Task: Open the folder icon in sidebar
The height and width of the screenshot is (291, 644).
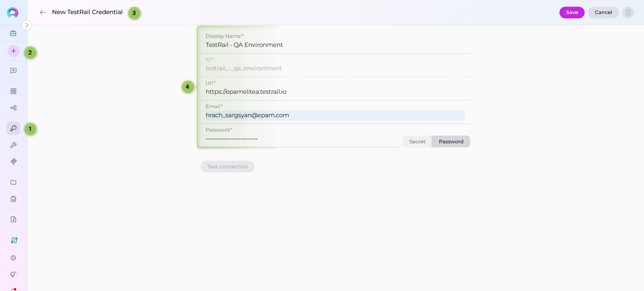Action: pyautogui.click(x=13, y=182)
